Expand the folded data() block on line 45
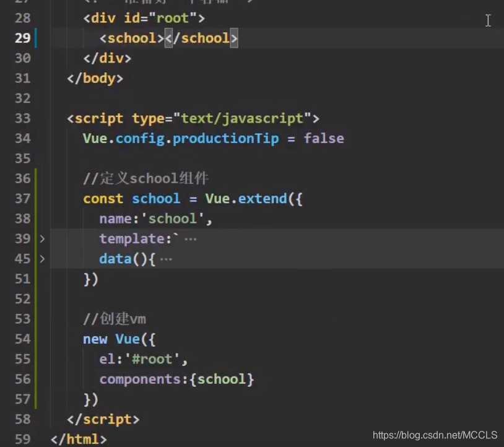This screenshot has width=504, height=447. pyautogui.click(x=42, y=259)
